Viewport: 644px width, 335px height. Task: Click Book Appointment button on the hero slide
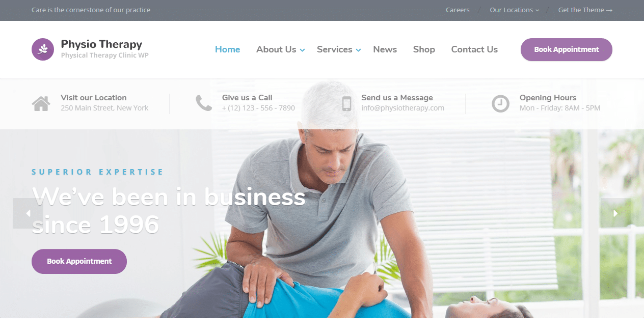coord(79,261)
